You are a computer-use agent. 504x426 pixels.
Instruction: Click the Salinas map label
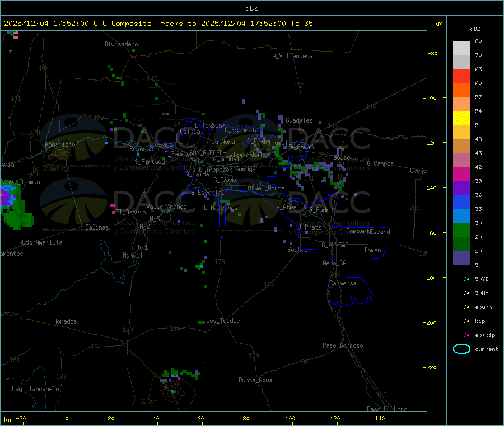click(97, 227)
